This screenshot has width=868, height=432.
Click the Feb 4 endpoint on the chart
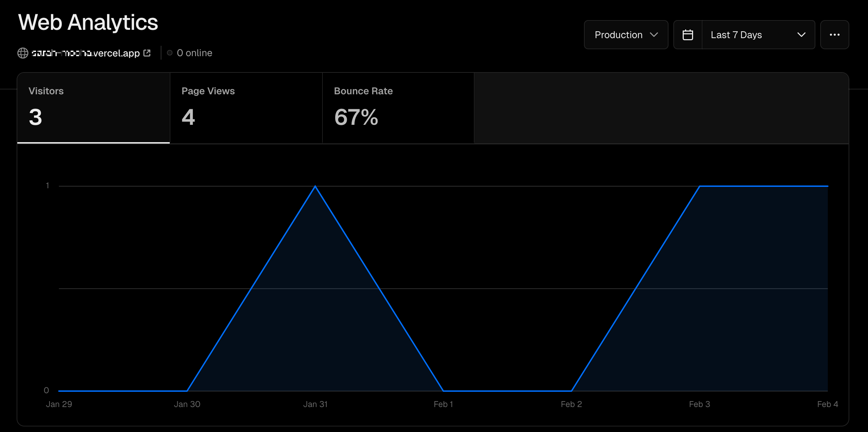(x=827, y=186)
